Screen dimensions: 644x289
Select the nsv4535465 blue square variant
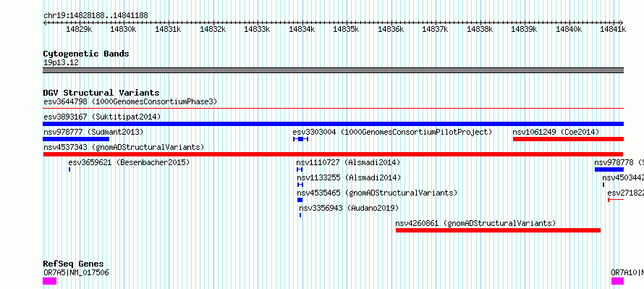(300, 200)
